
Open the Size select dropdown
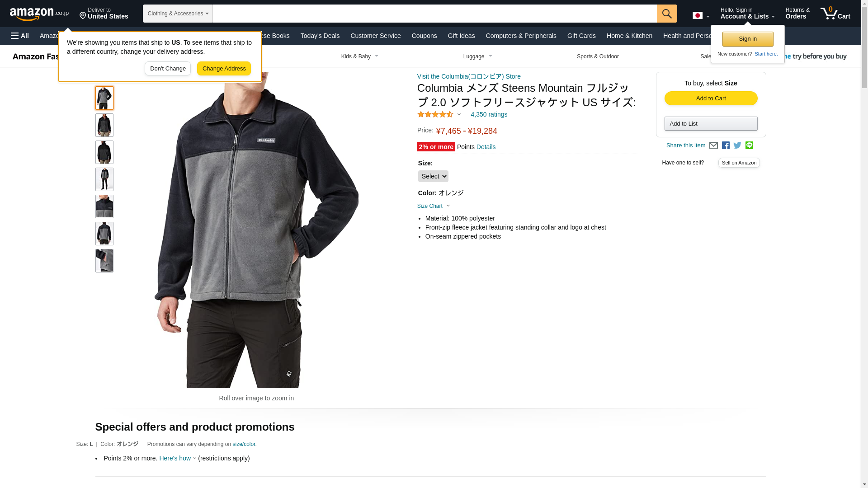[x=433, y=176]
